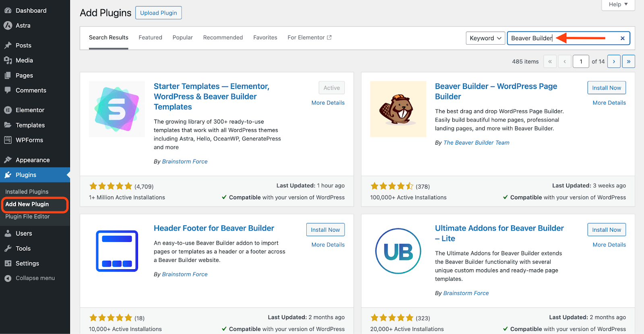The width and height of the screenshot is (644, 334).
Task: Open the Templates folder icon
Action: coord(8,125)
